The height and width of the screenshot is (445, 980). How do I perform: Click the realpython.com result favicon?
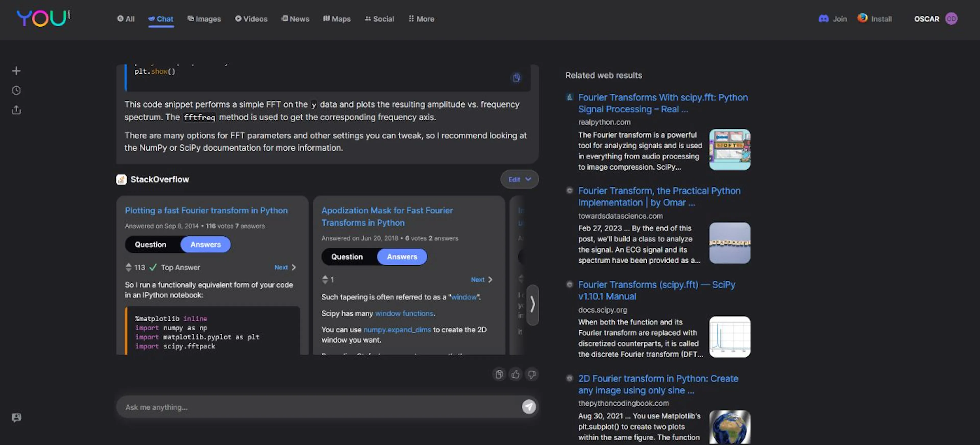pyautogui.click(x=570, y=97)
